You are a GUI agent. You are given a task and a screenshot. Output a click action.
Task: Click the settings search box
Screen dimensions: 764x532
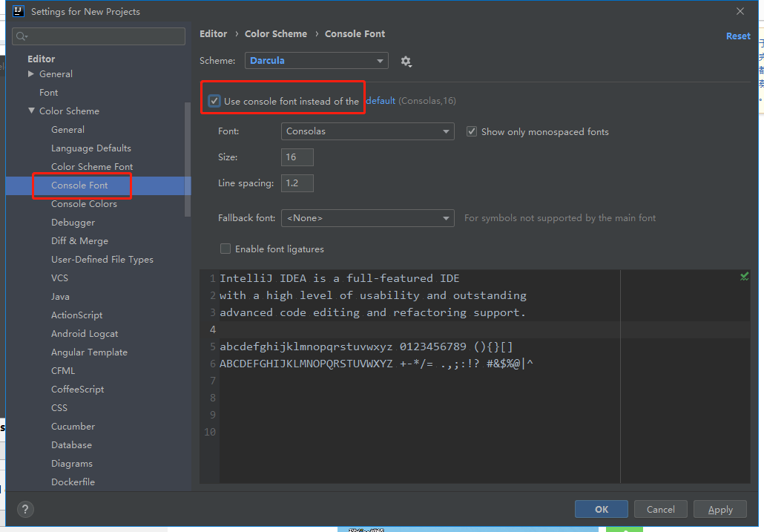pos(99,36)
